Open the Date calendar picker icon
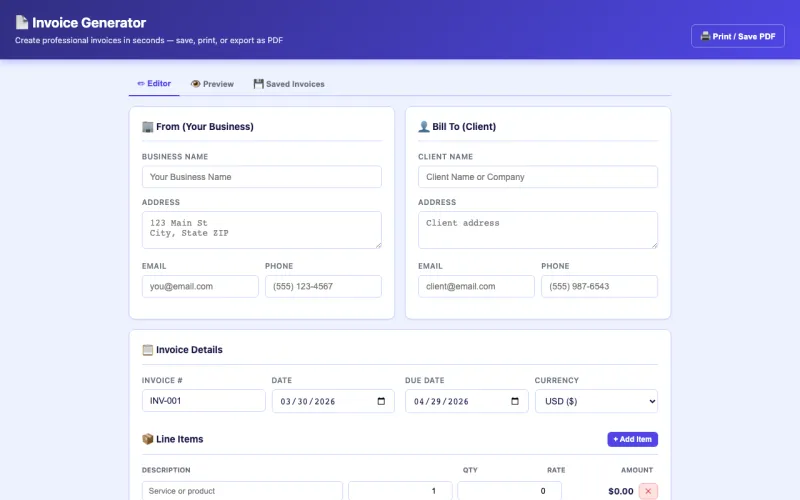This screenshot has height=500, width=800. coord(381,401)
